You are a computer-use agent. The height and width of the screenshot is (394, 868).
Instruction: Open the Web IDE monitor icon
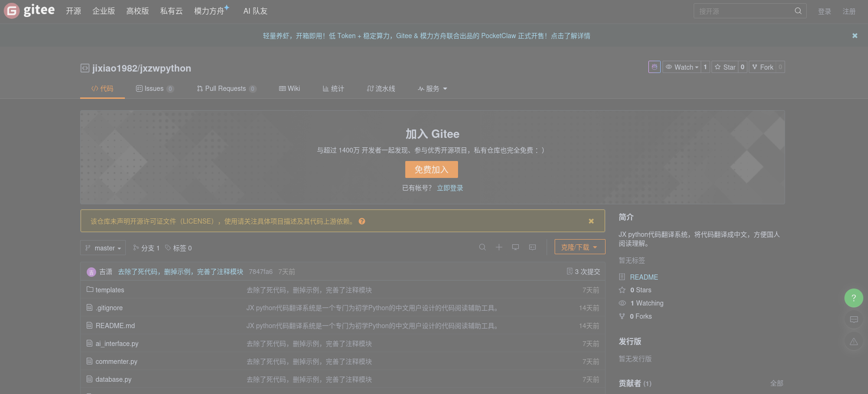click(x=516, y=247)
